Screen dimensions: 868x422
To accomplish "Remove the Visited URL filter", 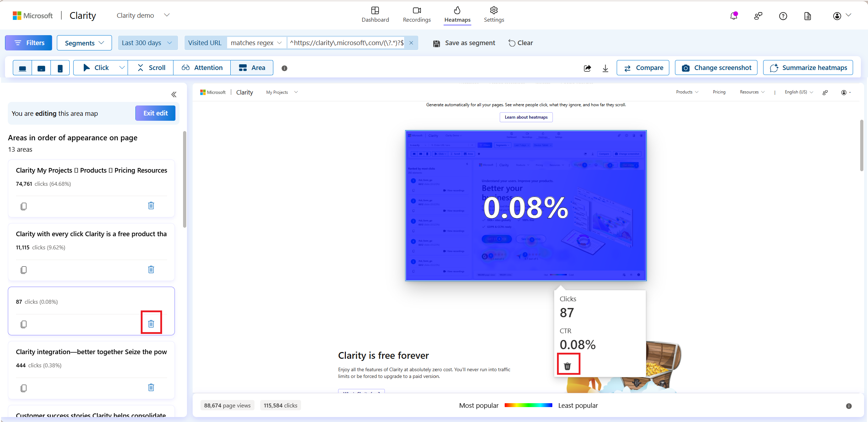I will click(411, 43).
